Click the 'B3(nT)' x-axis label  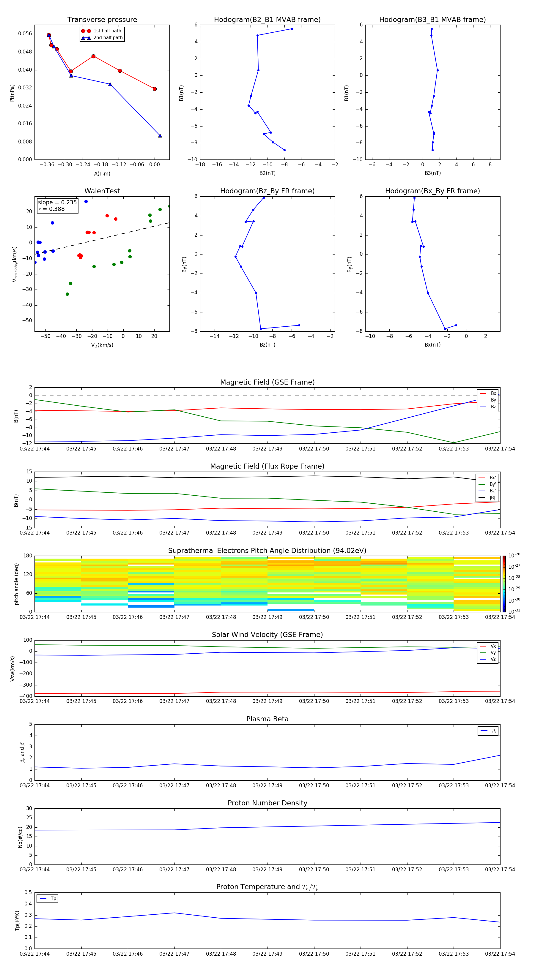432,173
